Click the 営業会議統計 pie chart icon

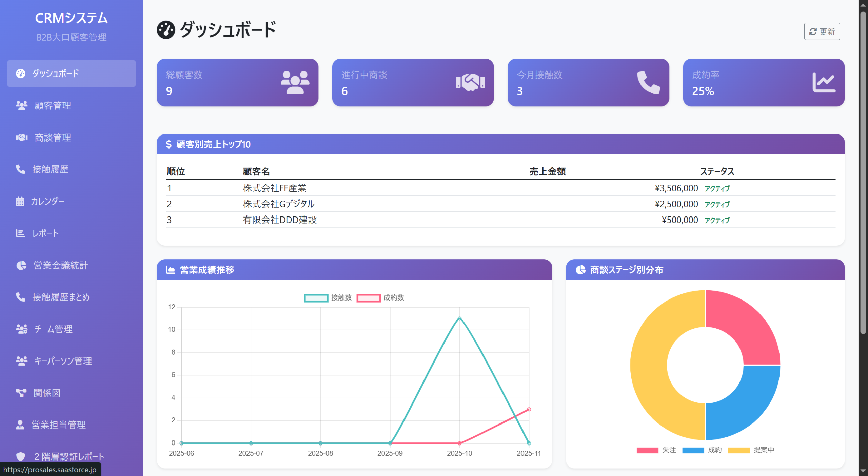click(x=21, y=265)
